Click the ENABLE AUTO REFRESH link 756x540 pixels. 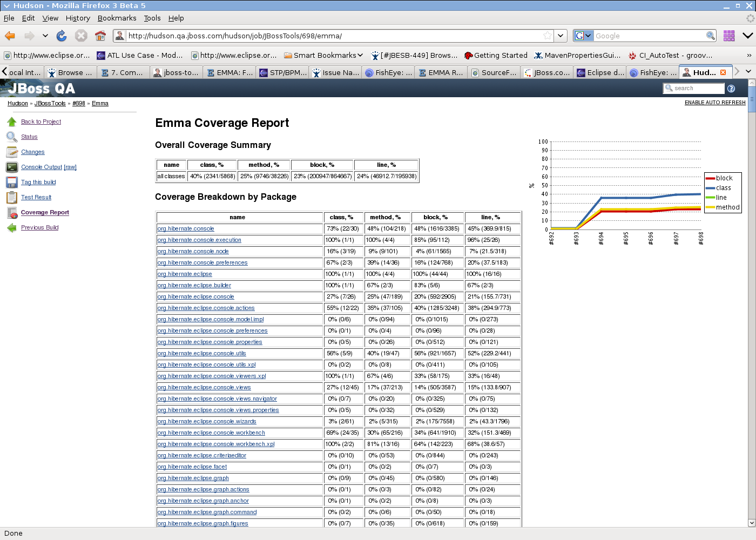[x=714, y=103]
